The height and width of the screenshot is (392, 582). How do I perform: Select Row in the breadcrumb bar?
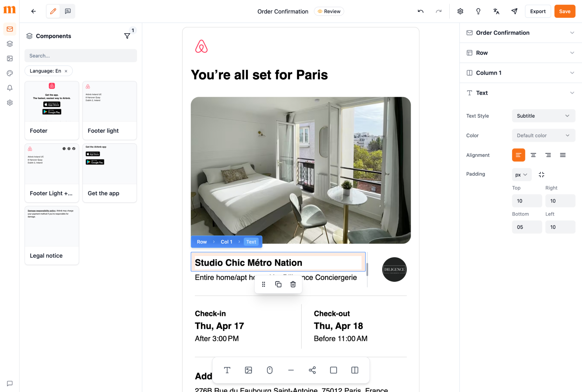(202, 242)
